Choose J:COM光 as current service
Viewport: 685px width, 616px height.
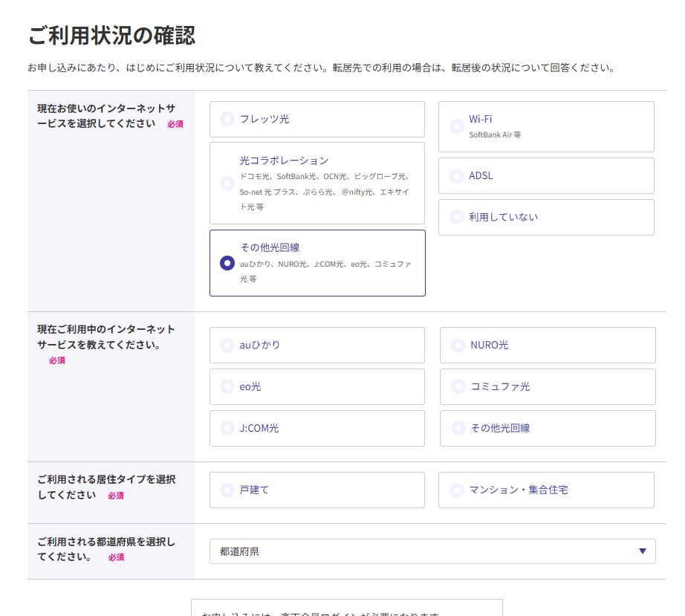click(316, 428)
